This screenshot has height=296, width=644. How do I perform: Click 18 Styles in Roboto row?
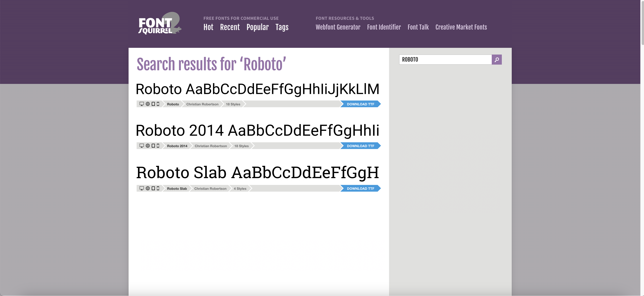pos(233,104)
